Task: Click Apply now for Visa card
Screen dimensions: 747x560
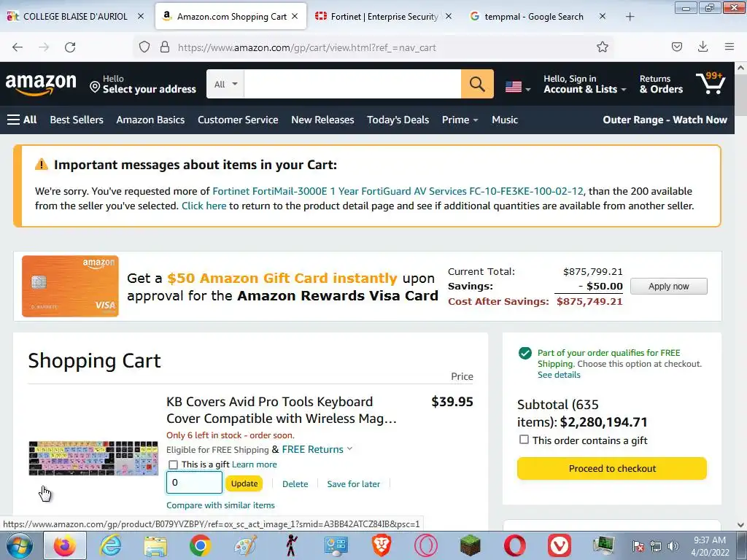Action: [668, 286]
